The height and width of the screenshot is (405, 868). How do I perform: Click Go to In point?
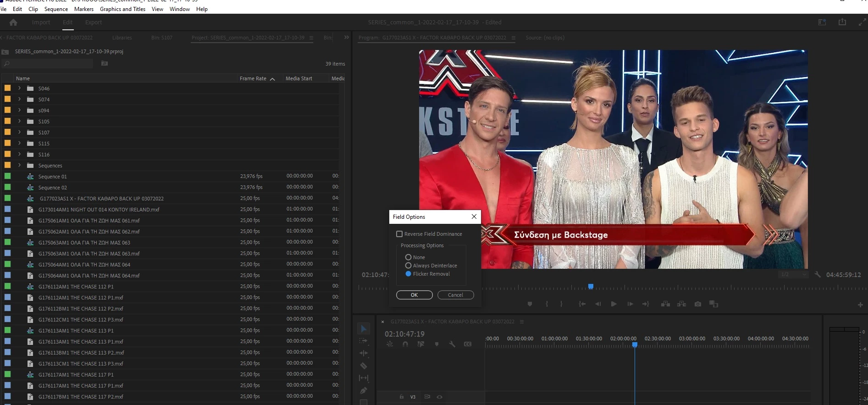pyautogui.click(x=582, y=304)
